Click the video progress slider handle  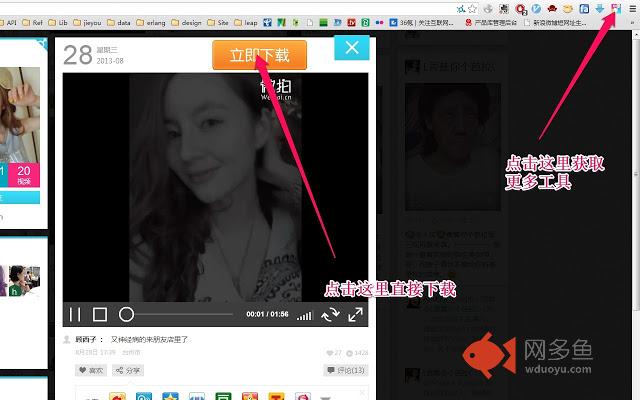point(127,315)
